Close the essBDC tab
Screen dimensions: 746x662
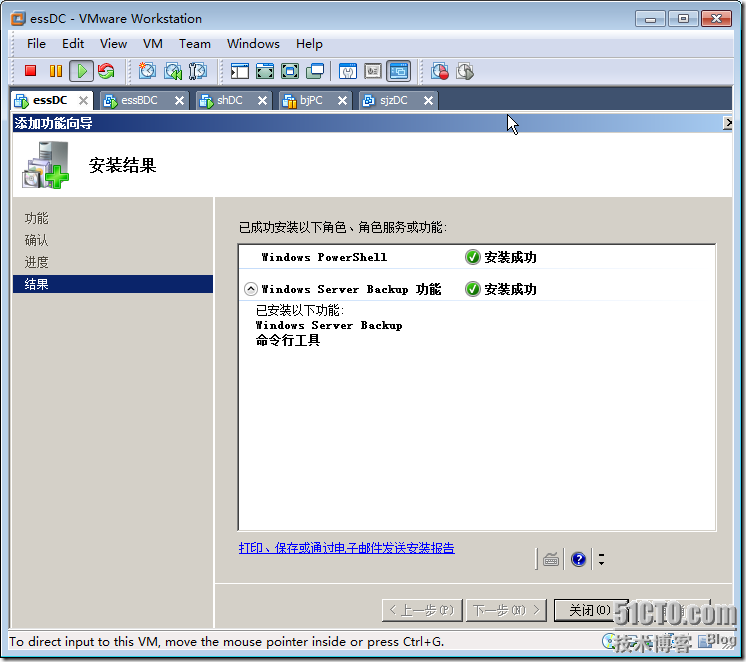coord(179,100)
